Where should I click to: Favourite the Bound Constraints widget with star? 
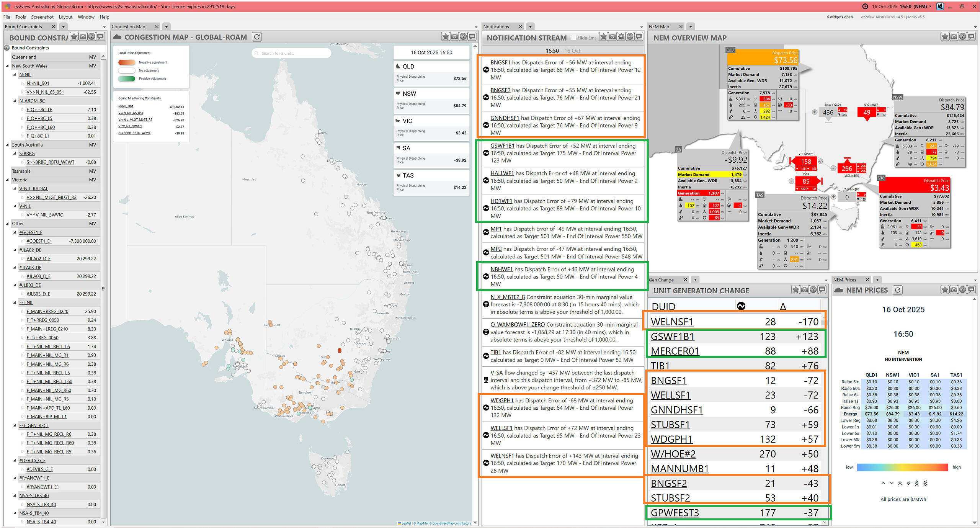74,37
